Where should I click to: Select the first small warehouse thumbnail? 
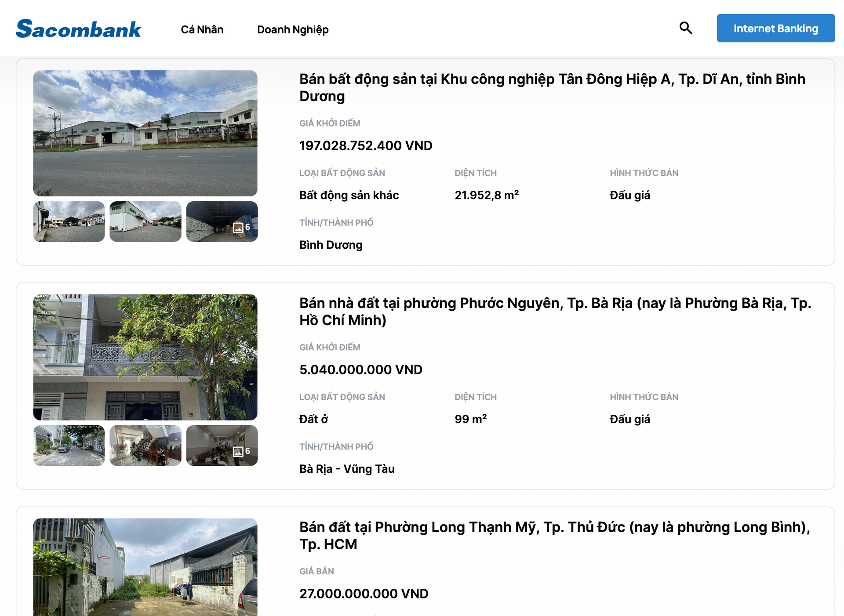tap(69, 221)
